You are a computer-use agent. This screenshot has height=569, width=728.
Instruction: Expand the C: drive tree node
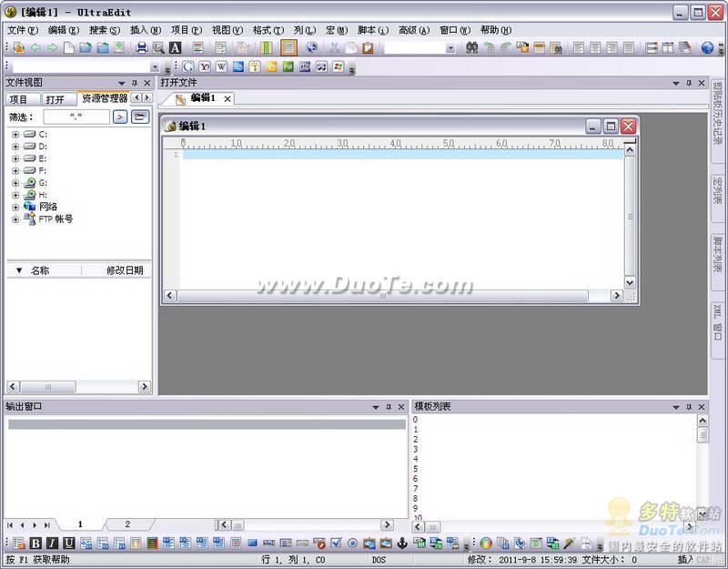click(x=15, y=134)
